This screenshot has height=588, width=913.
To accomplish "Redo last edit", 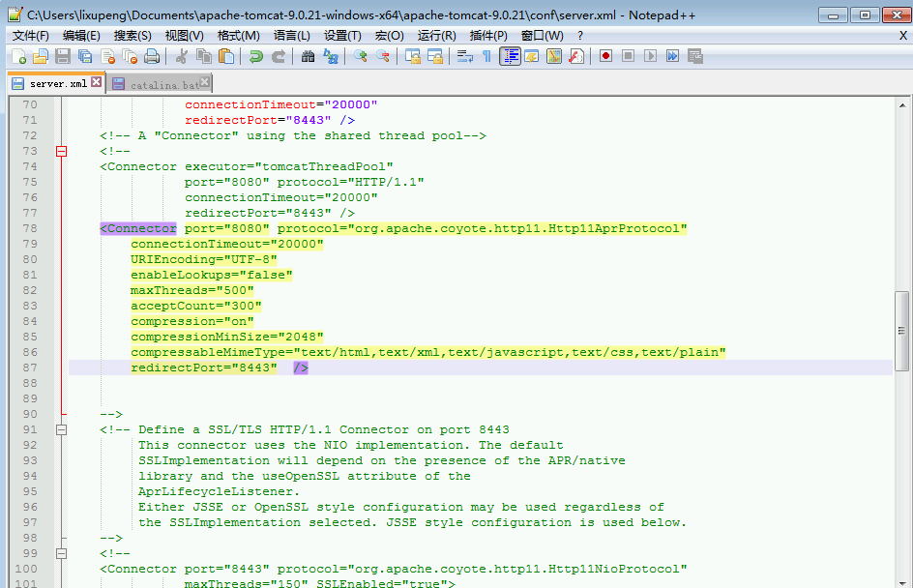I will point(279,56).
